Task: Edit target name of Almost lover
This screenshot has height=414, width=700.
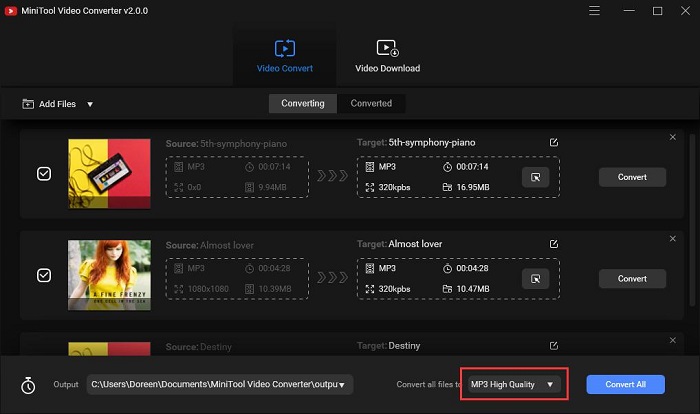Action: 554,244
